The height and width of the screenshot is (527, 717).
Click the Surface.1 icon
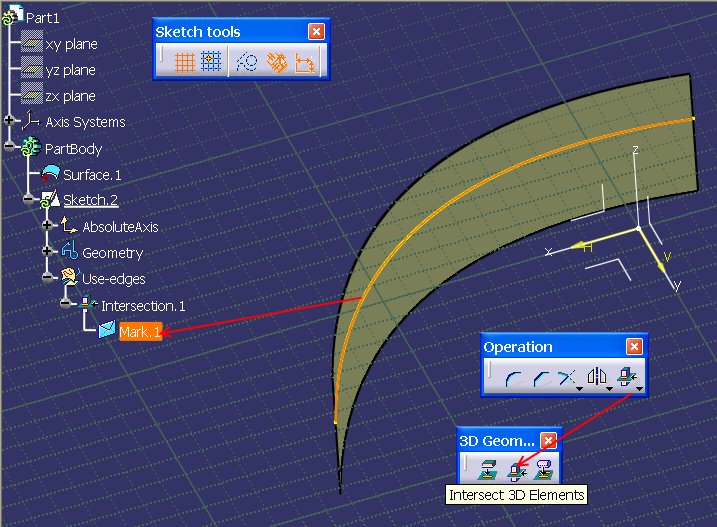pyautogui.click(x=50, y=174)
